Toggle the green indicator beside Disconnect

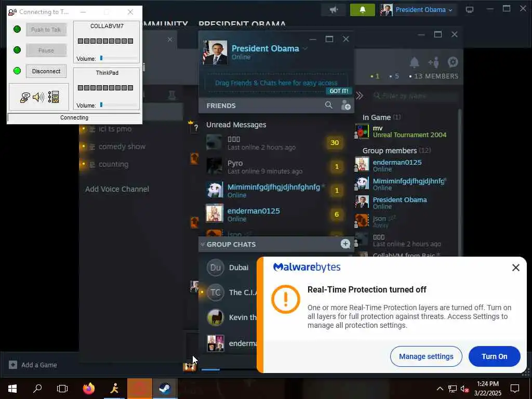[x=17, y=71]
